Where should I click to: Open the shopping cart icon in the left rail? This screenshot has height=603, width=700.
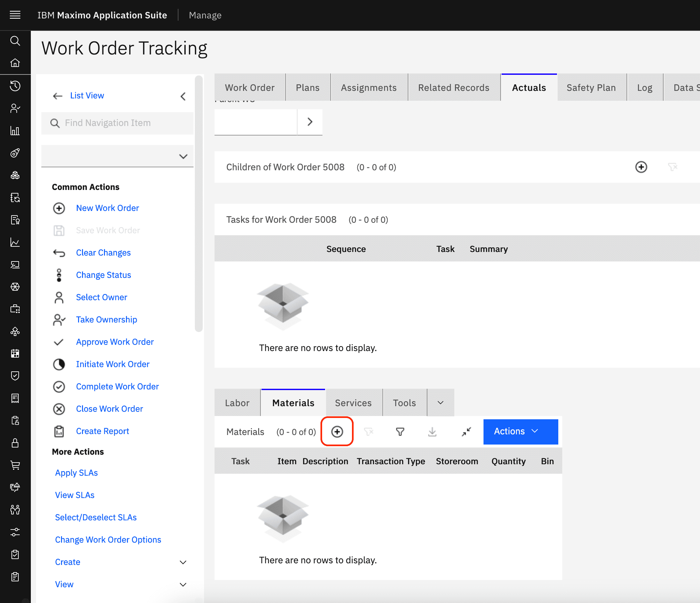coord(15,465)
